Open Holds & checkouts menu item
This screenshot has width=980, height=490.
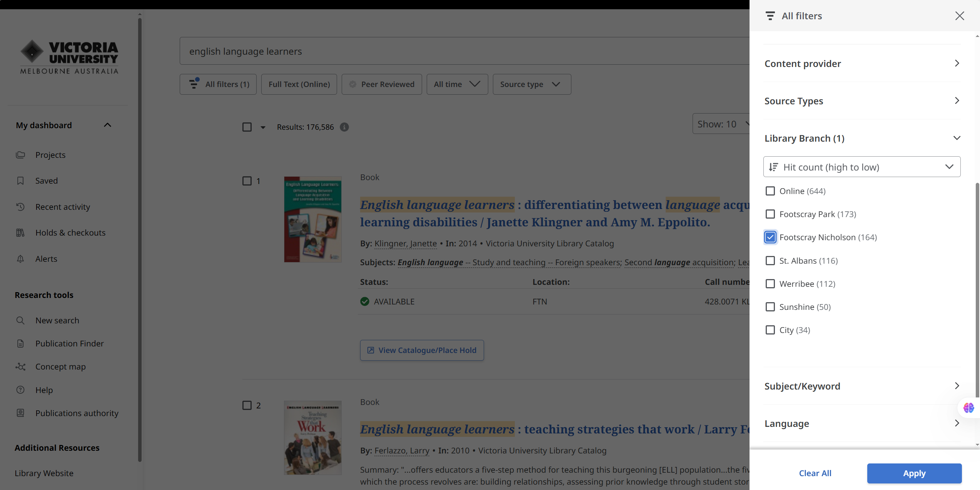pyautogui.click(x=70, y=232)
